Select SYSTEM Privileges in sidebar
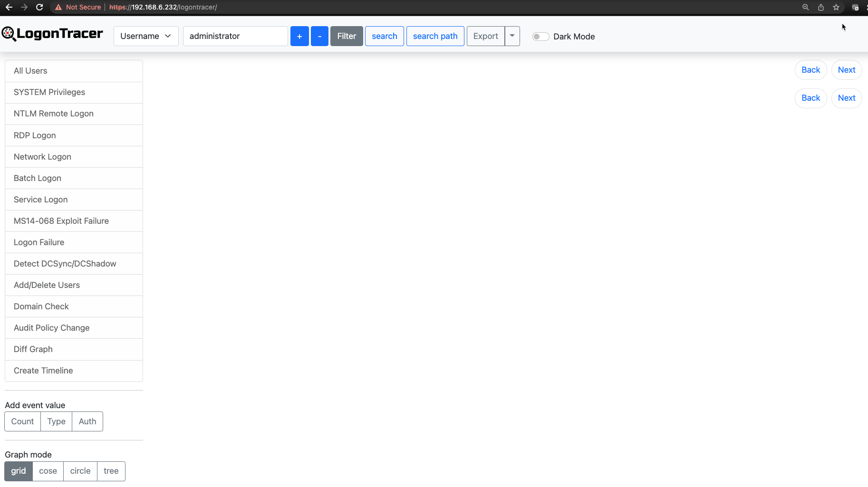The image size is (868, 487). pos(74,92)
